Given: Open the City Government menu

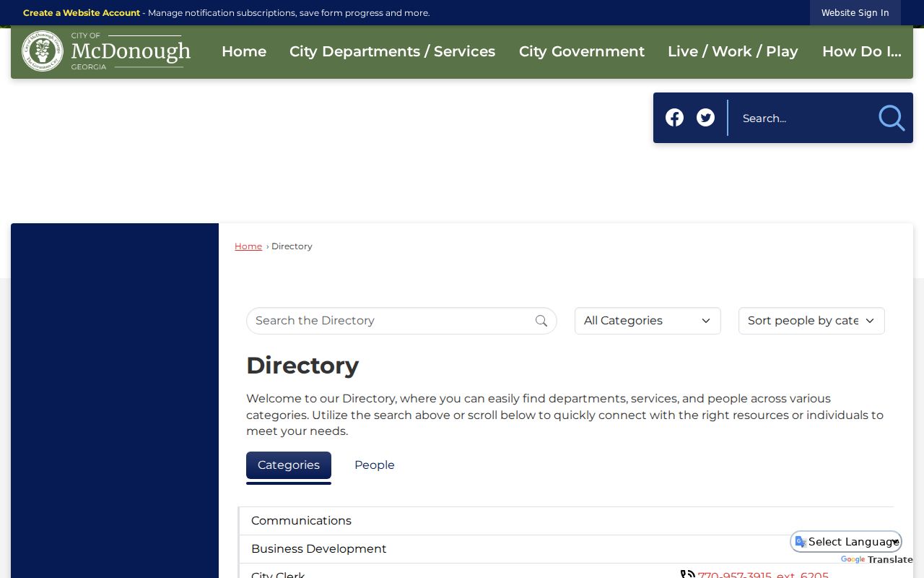Looking at the screenshot, I should pyautogui.click(x=582, y=51).
